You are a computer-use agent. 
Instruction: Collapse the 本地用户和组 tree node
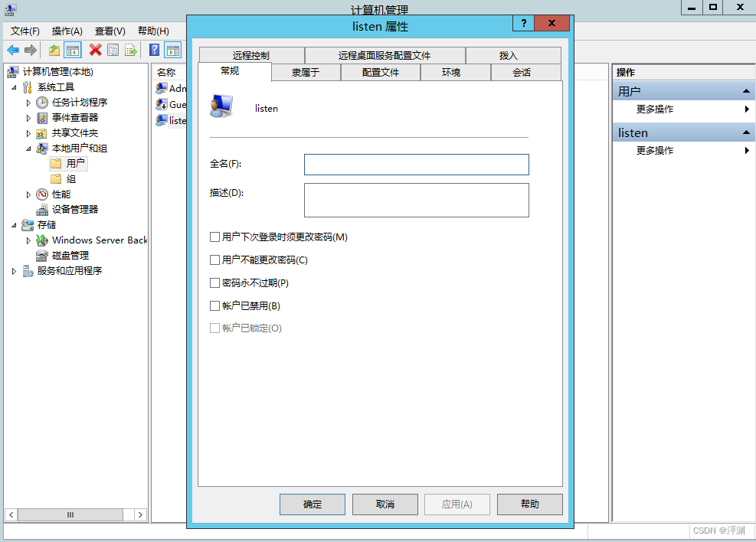(28, 149)
